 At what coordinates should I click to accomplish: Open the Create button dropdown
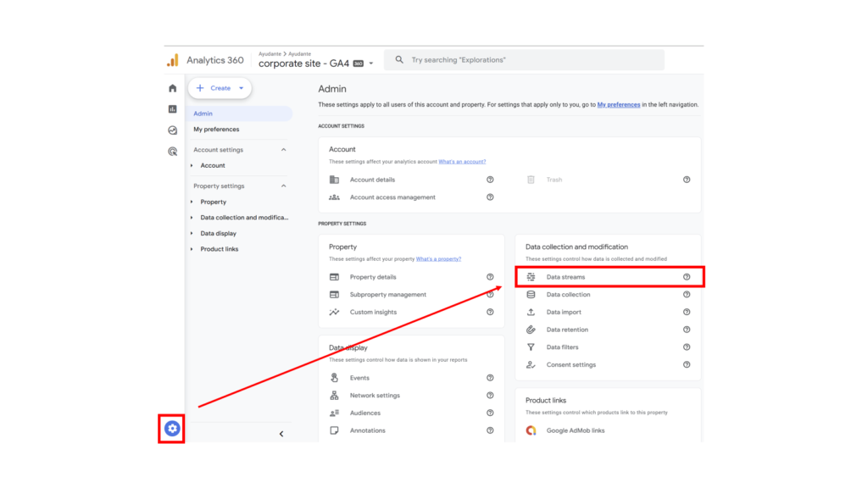click(242, 88)
